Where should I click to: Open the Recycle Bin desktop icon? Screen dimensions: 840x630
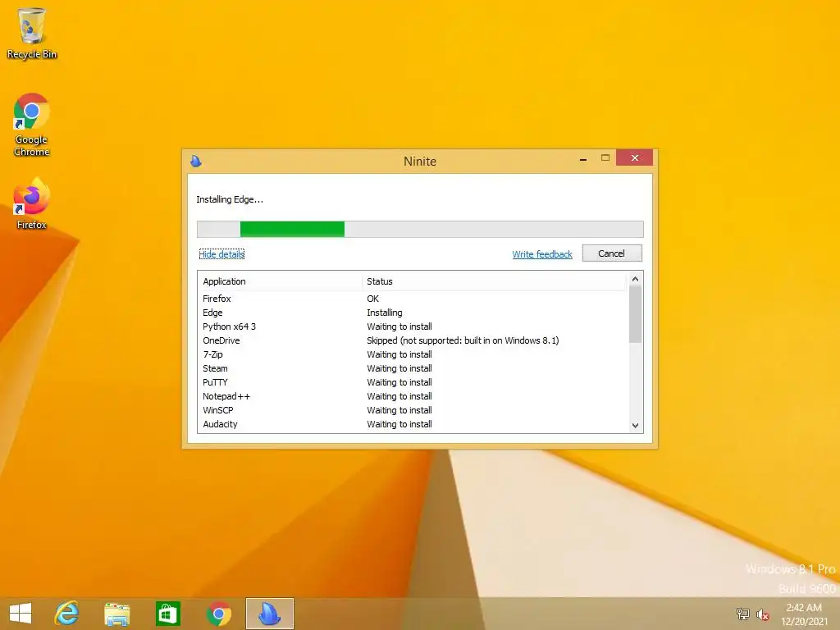coord(32,33)
